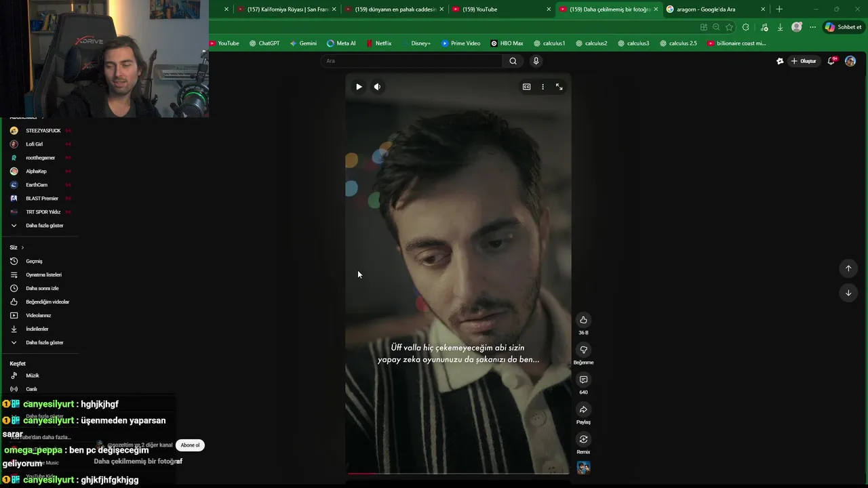The width and height of the screenshot is (868, 488).
Task: Start voice search with the microphone
Action: [536, 61]
